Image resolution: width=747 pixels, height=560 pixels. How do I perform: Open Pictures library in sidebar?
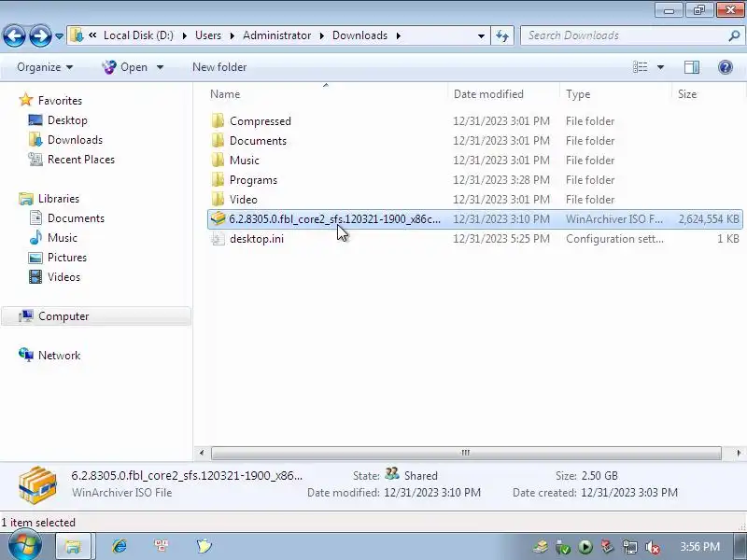click(x=66, y=258)
